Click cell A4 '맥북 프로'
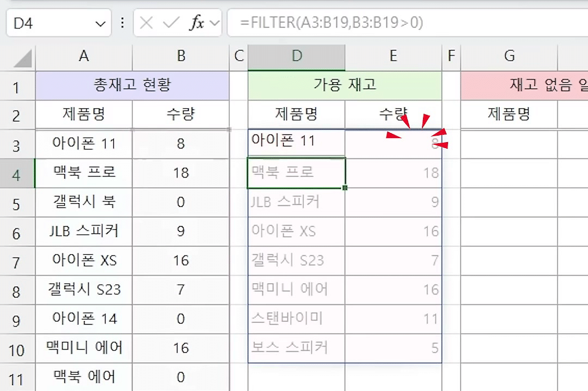Image resolution: width=588 pixels, height=391 pixels. tap(84, 173)
